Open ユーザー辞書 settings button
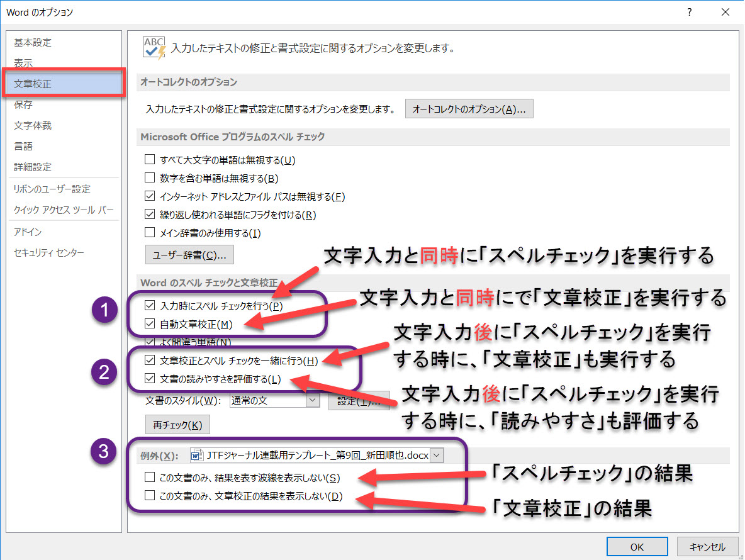The image size is (745, 560). point(189,255)
